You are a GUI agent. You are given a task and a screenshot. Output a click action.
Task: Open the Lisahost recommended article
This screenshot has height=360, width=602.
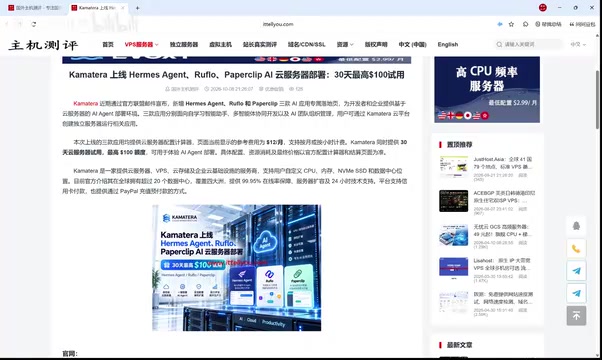pos(502,264)
